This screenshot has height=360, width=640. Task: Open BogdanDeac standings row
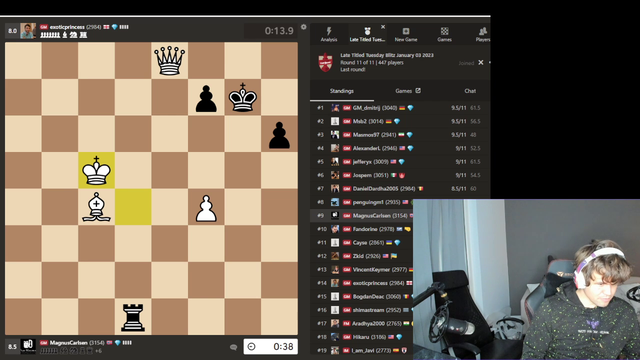tap(362, 296)
